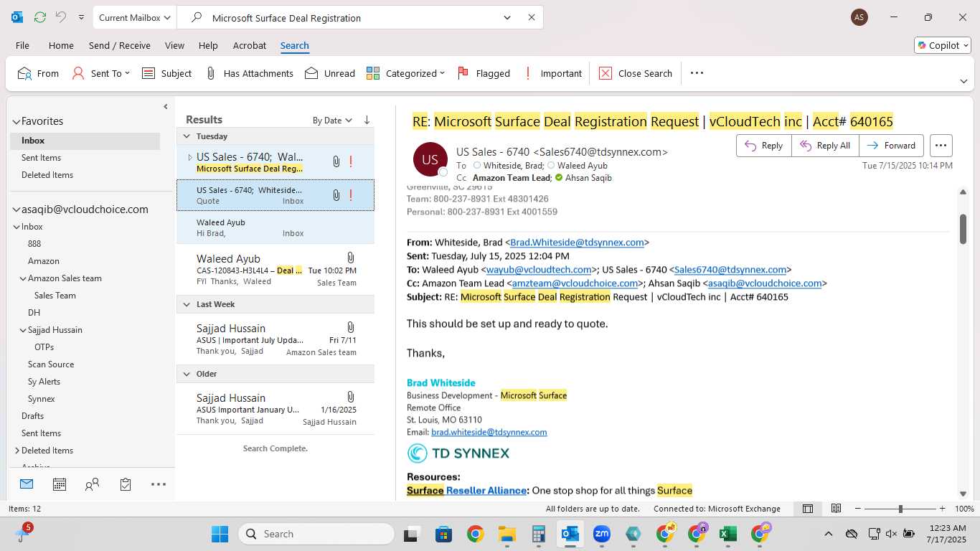Click the Send/Receive All Folders sync icon
The image size is (980, 551).
click(40, 17)
